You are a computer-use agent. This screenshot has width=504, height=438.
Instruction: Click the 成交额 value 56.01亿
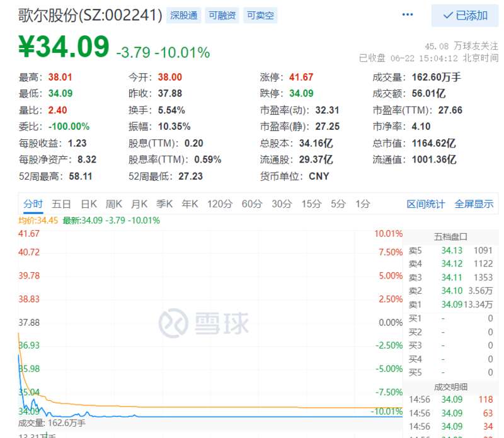[429, 93]
